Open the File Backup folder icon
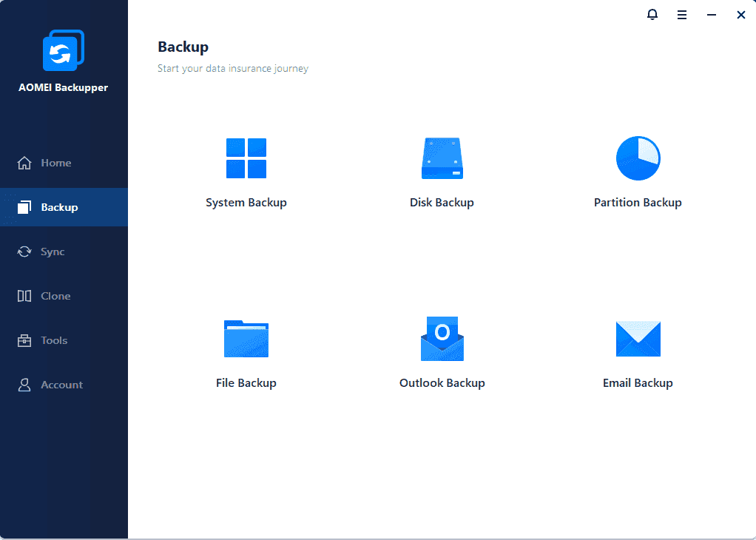 click(x=246, y=339)
